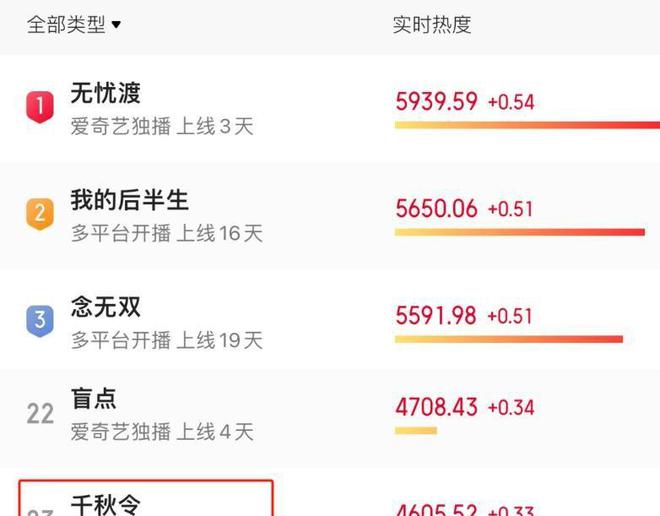Click the heat value 5939.59
The width and height of the screenshot is (660, 516).
(x=436, y=102)
